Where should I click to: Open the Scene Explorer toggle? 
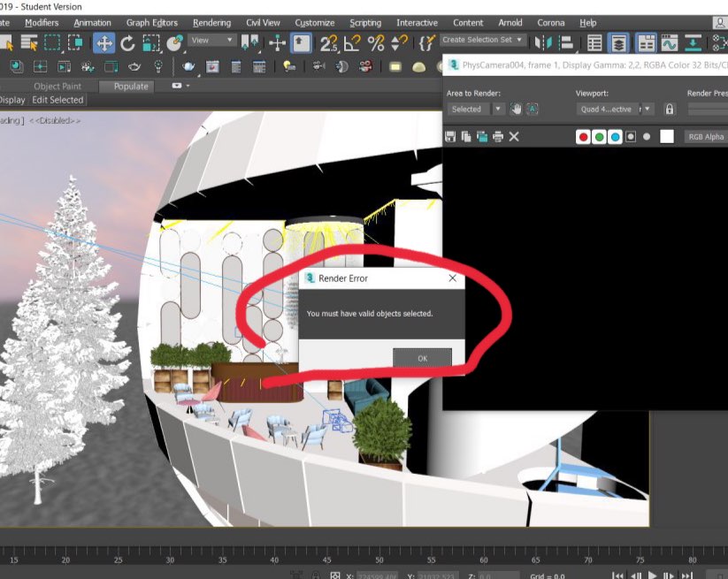tap(594, 43)
